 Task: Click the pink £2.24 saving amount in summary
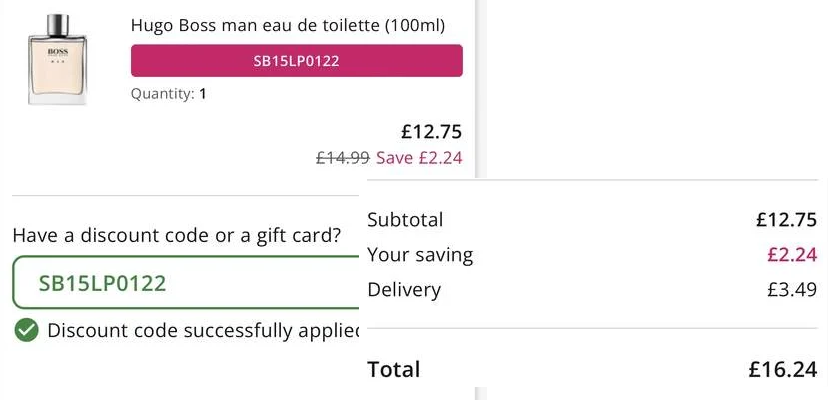coord(792,255)
